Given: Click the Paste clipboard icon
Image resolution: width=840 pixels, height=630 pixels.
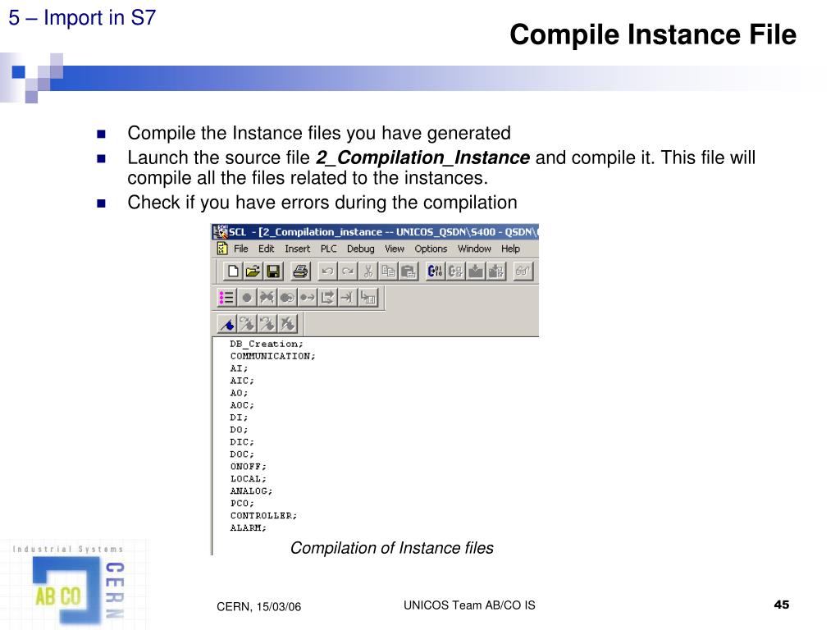Looking at the screenshot, I should pos(409,272).
